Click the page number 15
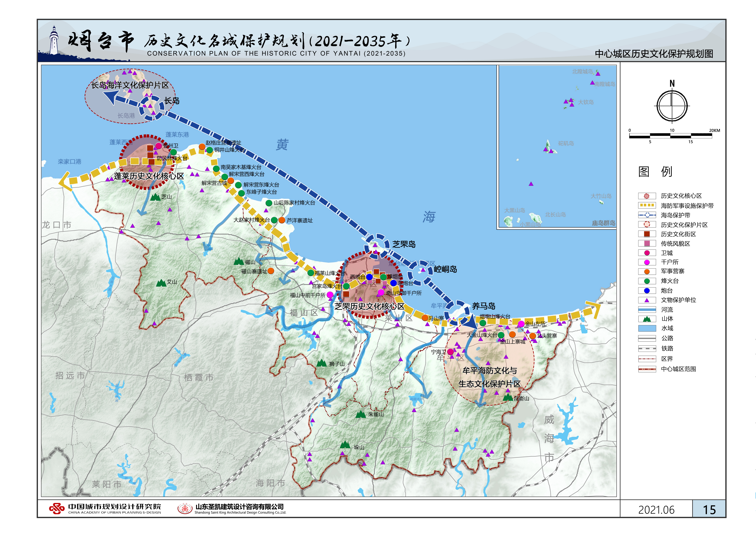 [x=709, y=510]
